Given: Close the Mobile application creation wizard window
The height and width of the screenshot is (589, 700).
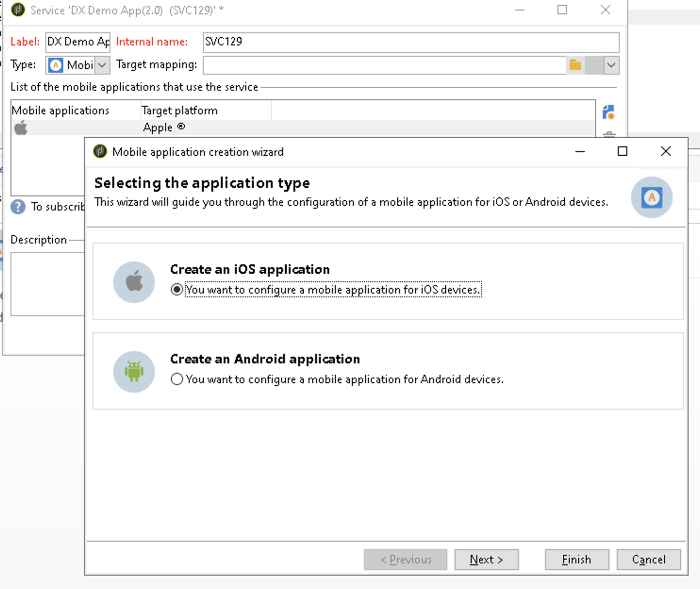Looking at the screenshot, I should 666,151.
